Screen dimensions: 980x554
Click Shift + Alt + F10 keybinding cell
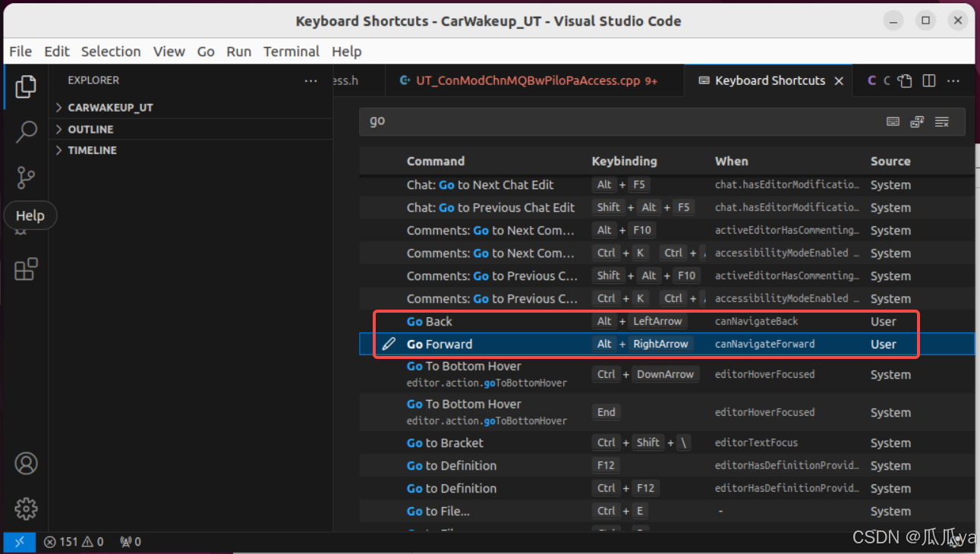point(646,275)
